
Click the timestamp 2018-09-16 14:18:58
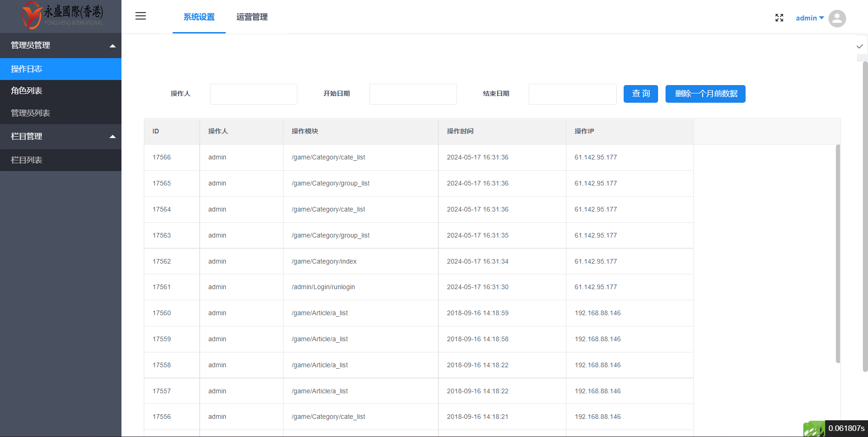(x=478, y=339)
